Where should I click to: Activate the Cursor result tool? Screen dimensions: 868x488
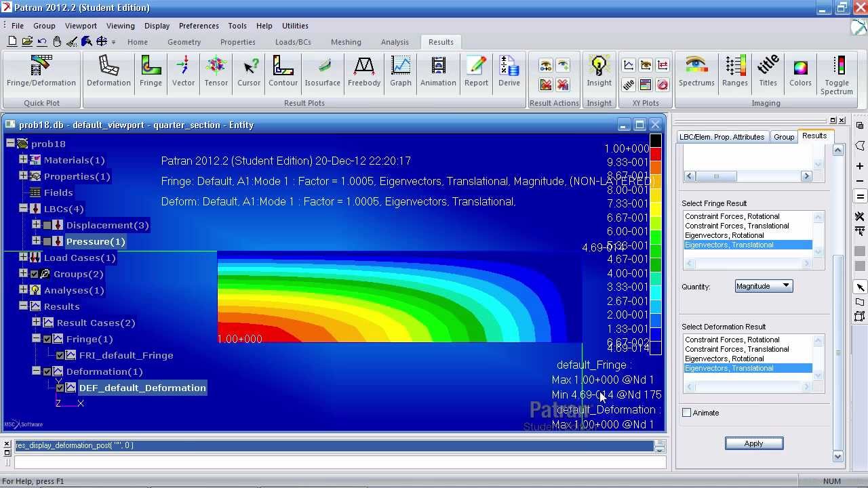click(x=249, y=72)
